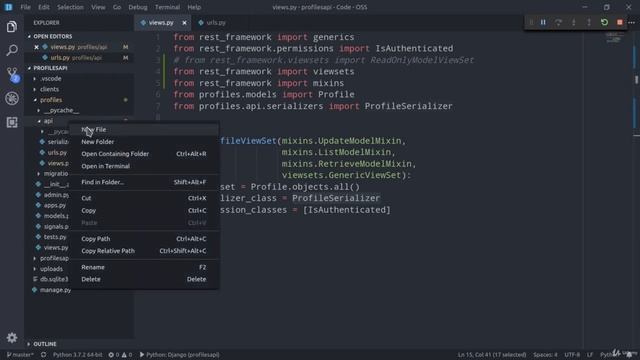This screenshot has width=640, height=360.
Task: Open tests.py in file explorer
Action: tap(55, 237)
